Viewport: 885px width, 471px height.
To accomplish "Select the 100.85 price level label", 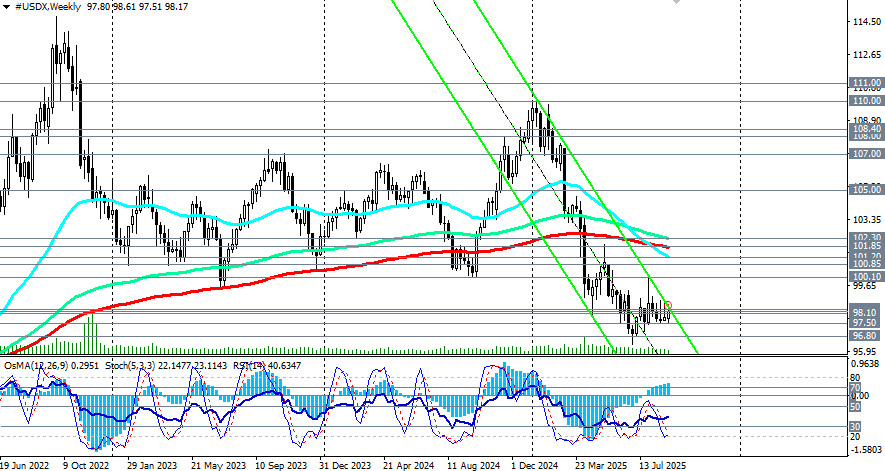I will 867,264.
